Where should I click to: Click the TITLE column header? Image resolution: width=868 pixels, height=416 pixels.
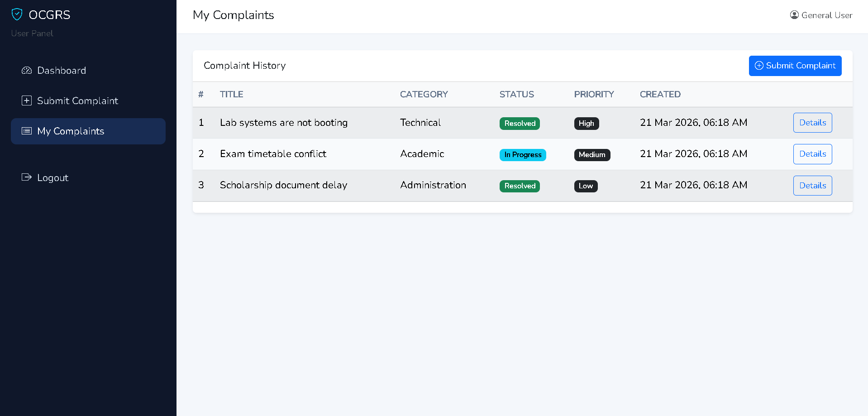[x=232, y=94]
